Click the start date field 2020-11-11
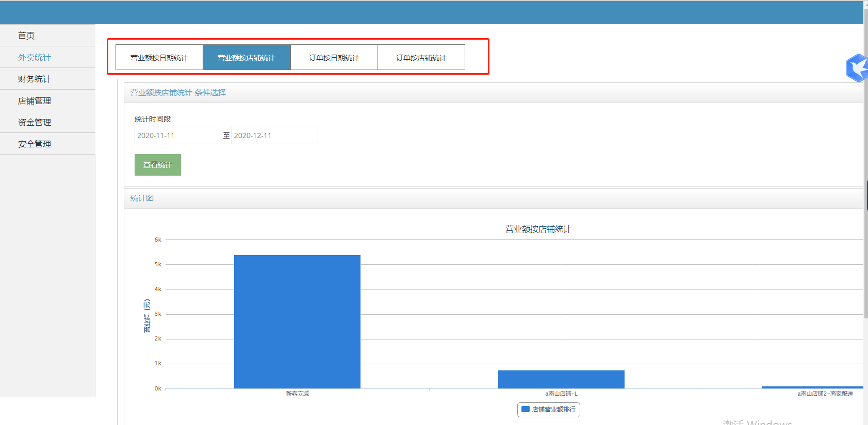Image resolution: width=868 pixels, height=425 pixels. click(177, 135)
